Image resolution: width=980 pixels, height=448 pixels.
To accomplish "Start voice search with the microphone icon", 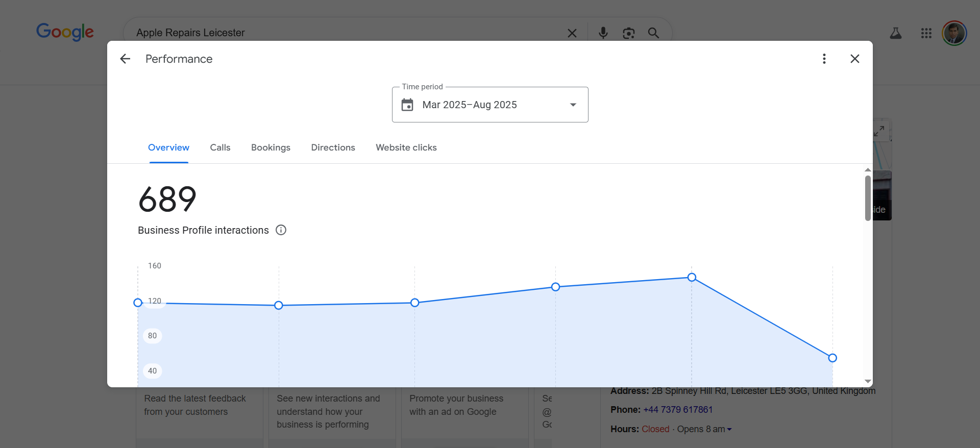I will pyautogui.click(x=603, y=33).
